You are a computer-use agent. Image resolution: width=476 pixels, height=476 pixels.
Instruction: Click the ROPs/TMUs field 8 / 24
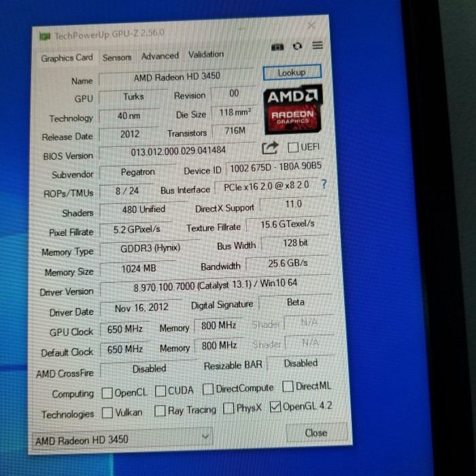click(x=127, y=191)
